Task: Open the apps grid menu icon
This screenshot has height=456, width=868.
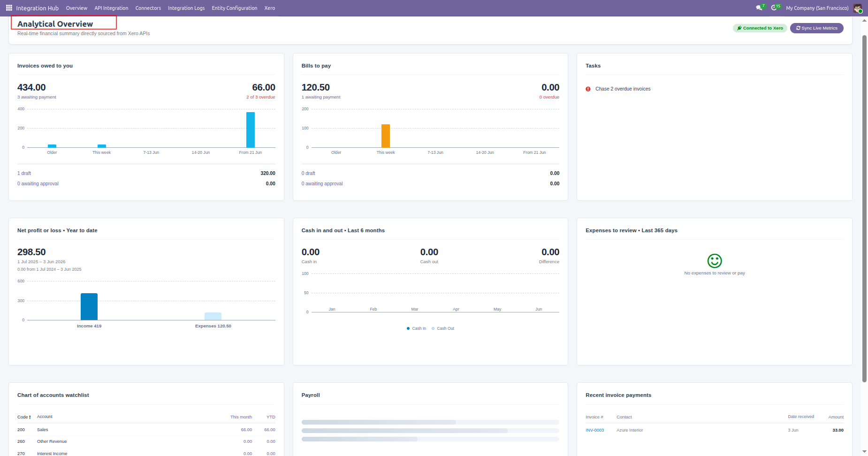Action: point(9,8)
